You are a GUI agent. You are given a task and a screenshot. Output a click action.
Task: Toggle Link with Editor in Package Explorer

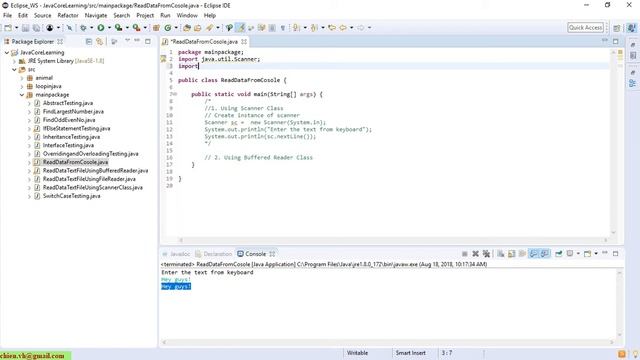[99, 42]
